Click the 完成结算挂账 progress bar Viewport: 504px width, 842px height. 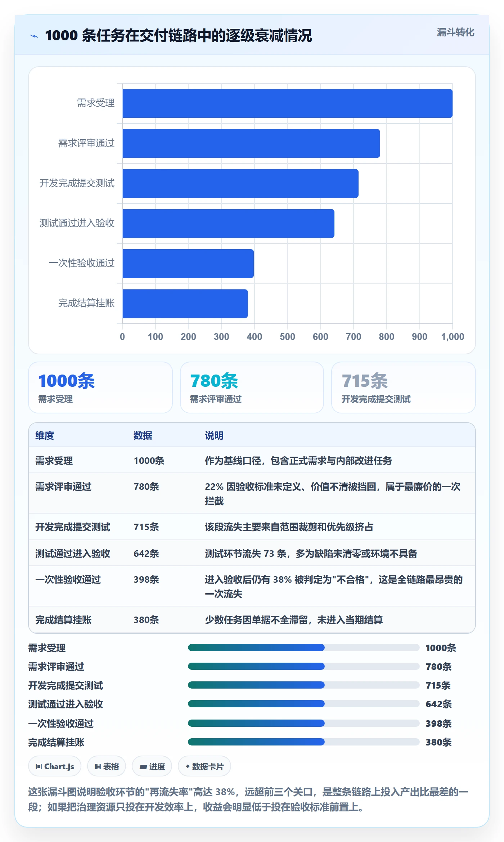[303, 742]
